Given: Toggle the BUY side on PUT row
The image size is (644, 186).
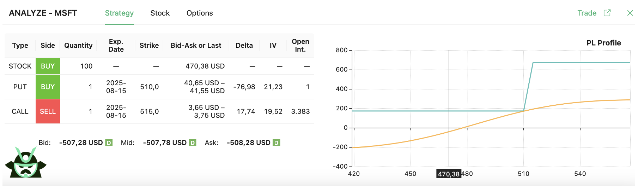Looking at the screenshot, I should (x=48, y=87).
